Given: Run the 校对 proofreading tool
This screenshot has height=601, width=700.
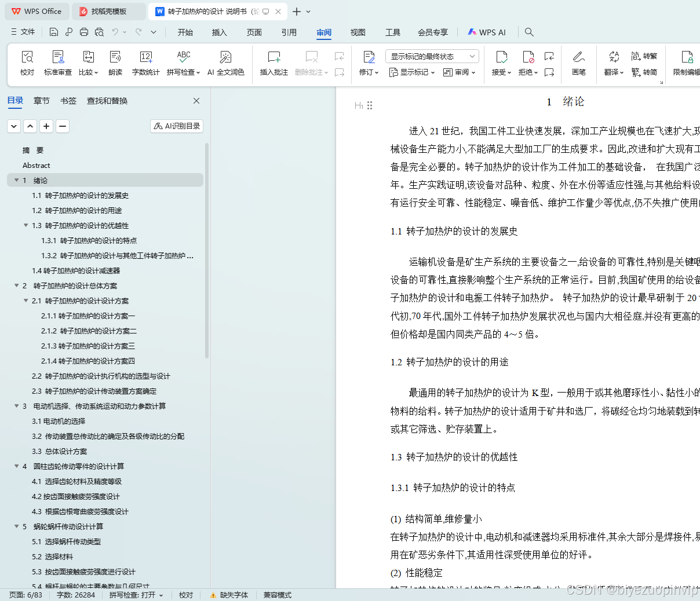Looking at the screenshot, I should click(x=27, y=63).
